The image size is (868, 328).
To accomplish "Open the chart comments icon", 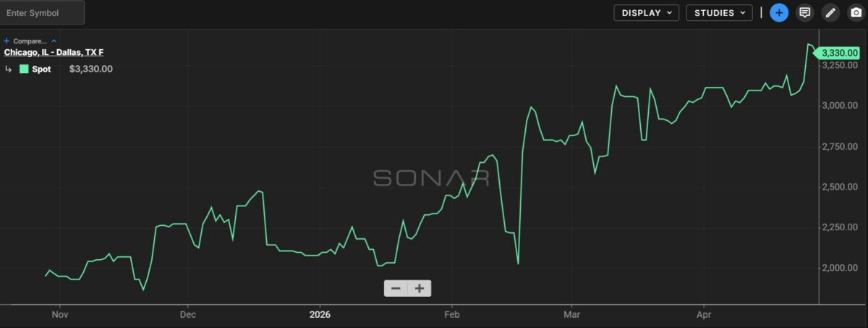I will [x=804, y=13].
